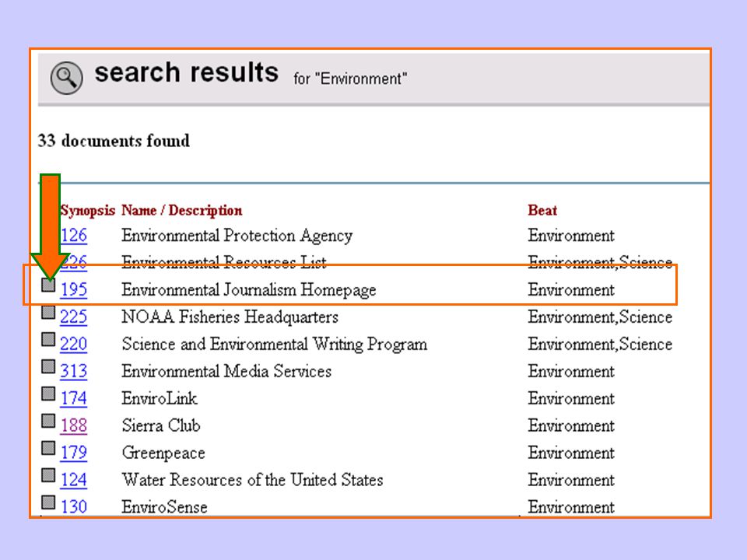747x560 pixels.
Task: Click Beat value in NOAA Fisheries row
Action: point(600,317)
